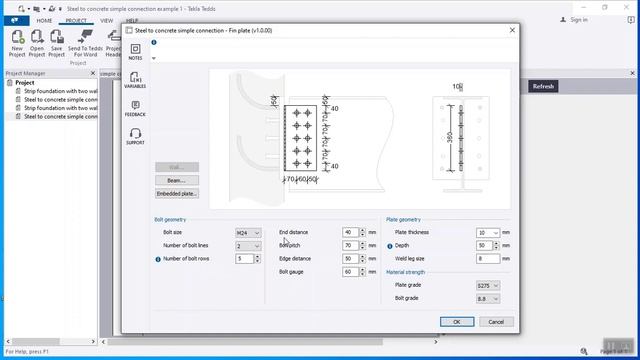The width and height of the screenshot is (640, 360).
Task: Click the plate section view diagram
Action: point(461,139)
